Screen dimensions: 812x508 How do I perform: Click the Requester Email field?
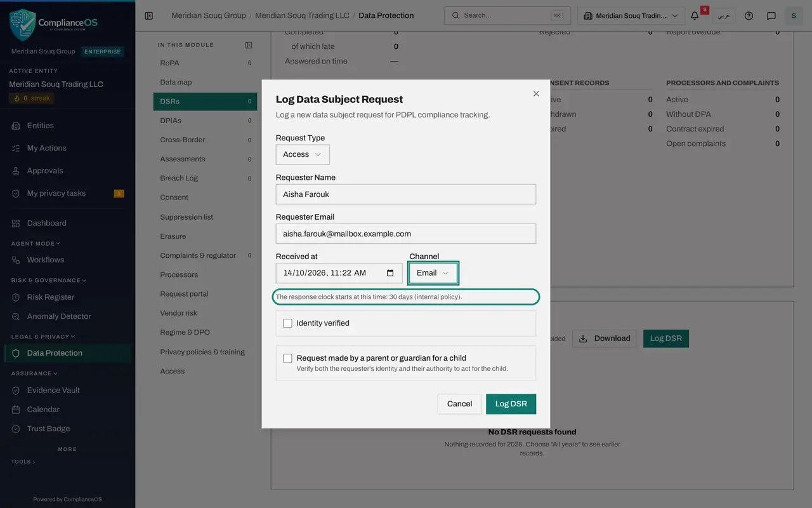click(406, 234)
